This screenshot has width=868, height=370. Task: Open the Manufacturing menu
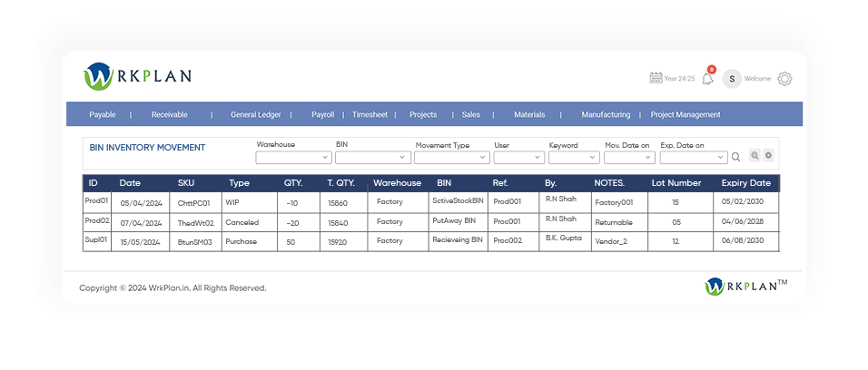(606, 114)
